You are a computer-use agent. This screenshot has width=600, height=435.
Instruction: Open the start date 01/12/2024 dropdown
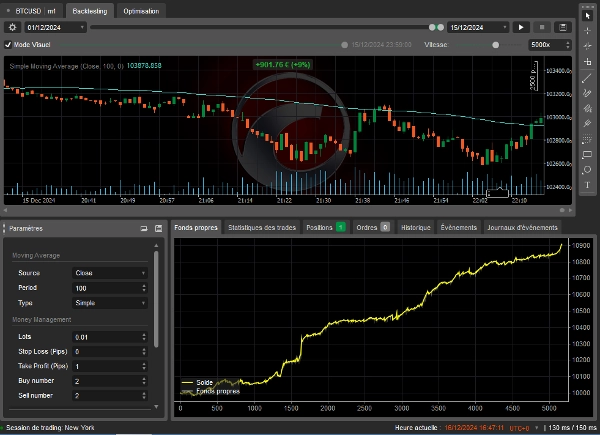(x=55, y=27)
